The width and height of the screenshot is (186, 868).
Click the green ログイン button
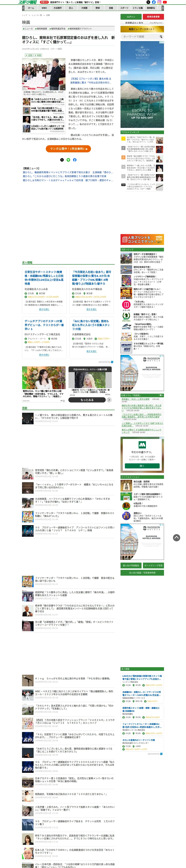coord(131,16)
